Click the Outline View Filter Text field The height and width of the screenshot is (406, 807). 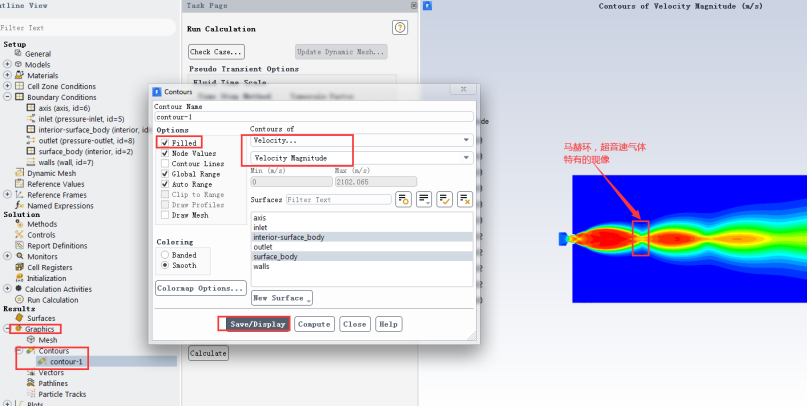point(87,28)
